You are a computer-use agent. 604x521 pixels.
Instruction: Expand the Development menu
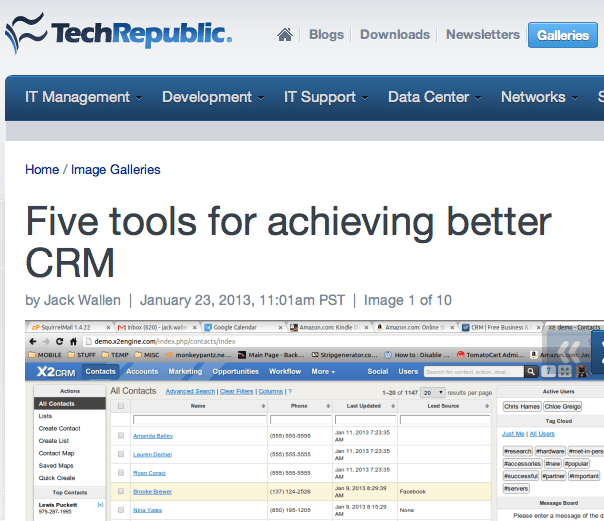pos(213,97)
